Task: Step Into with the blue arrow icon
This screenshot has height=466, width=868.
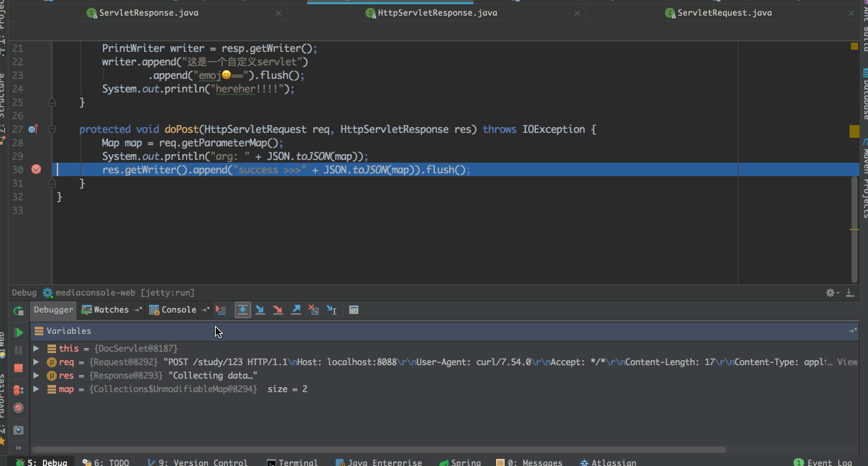Action: coord(260,310)
